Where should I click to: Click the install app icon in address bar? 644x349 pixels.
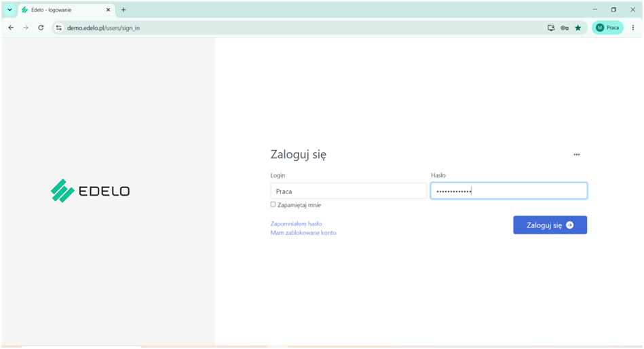[x=551, y=28]
